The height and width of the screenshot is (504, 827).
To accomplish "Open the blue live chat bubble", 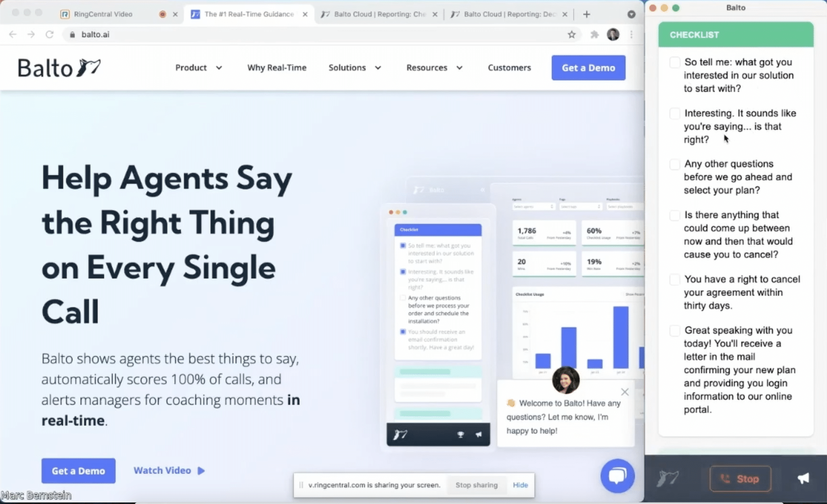I will tap(617, 476).
